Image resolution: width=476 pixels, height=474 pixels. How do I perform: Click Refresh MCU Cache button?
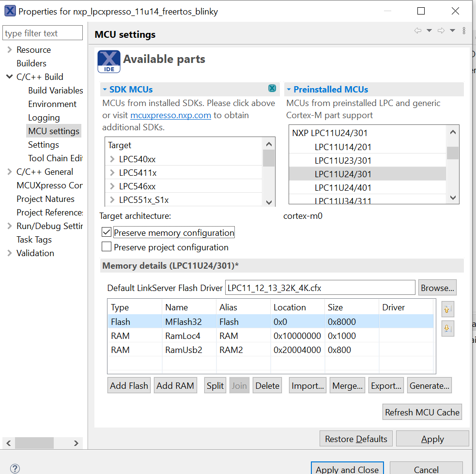422,412
